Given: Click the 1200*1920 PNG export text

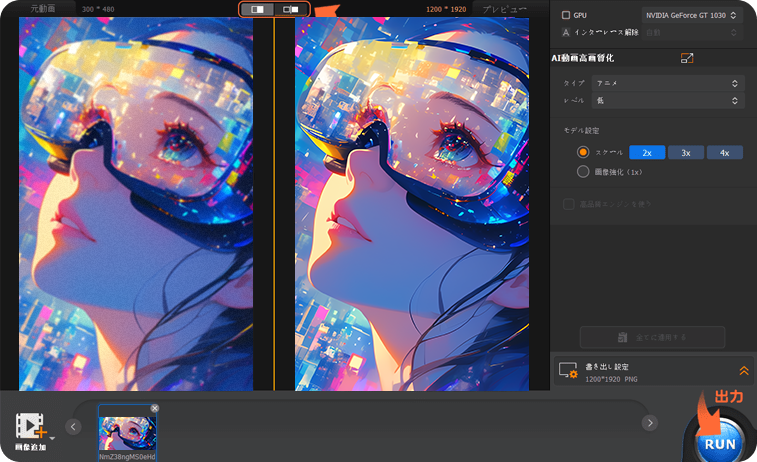Looking at the screenshot, I should tap(611, 379).
